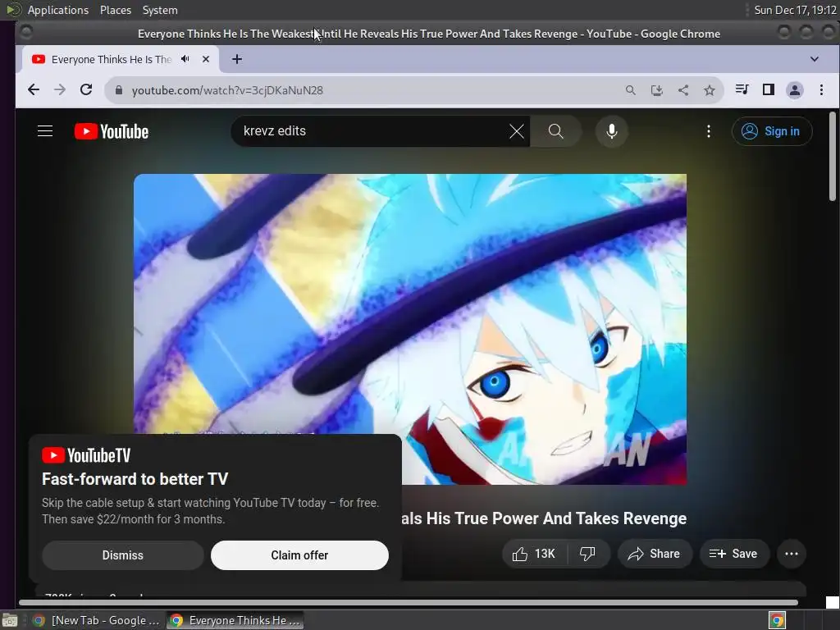Select 'Everyone Thinks He' taskbar window
Viewport: 840px width, 630px height.
pyautogui.click(x=235, y=620)
